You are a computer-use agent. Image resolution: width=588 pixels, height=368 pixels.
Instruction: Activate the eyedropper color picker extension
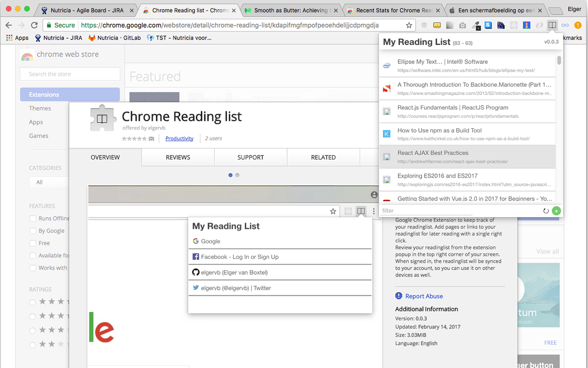click(x=475, y=26)
